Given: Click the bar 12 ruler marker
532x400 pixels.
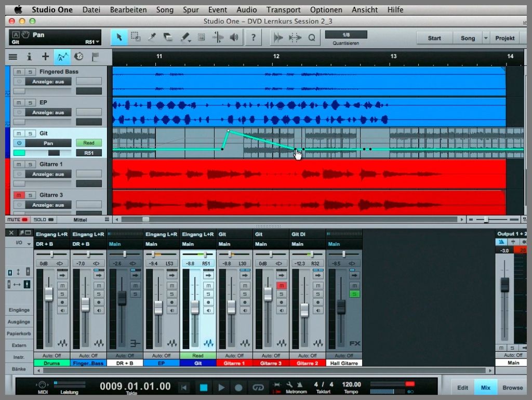Looking at the screenshot, I should [x=276, y=56].
